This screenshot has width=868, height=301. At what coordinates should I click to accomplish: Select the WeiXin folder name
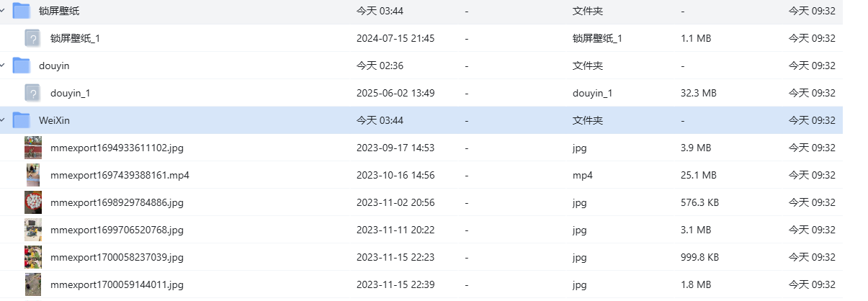point(54,120)
